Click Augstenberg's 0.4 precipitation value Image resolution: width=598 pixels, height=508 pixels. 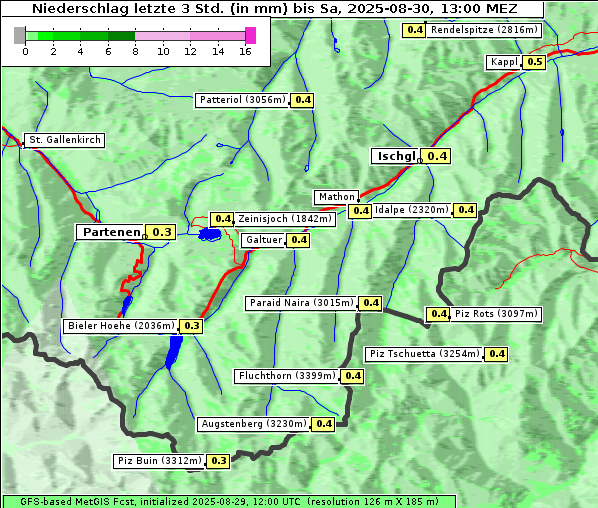tap(323, 424)
